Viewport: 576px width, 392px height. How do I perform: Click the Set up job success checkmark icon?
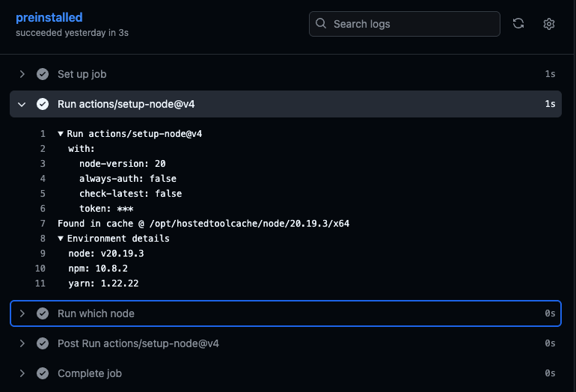click(43, 74)
